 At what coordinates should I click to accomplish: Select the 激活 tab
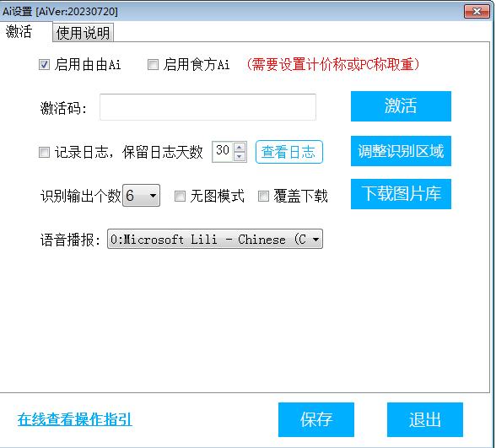point(19,32)
